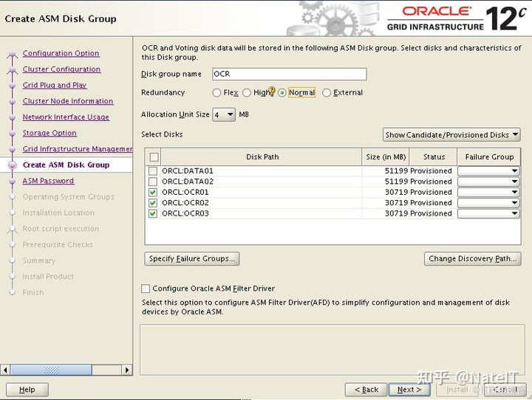
Task: Open the Show Candidate/Provisioned Disks dropdown
Action: (451, 135)
